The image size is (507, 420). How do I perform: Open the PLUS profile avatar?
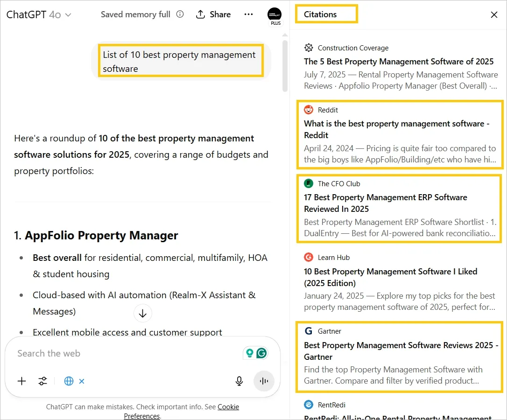coord(275,15)
